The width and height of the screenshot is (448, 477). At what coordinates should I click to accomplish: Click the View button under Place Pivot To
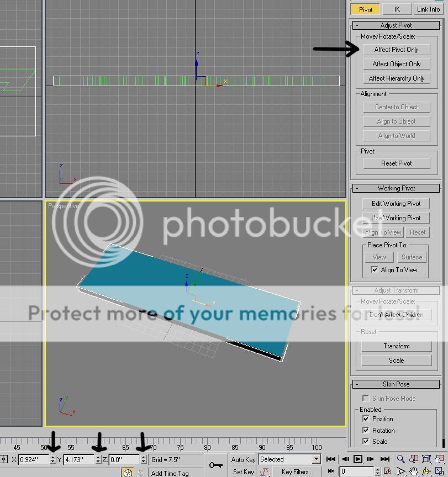click(379, 257)
